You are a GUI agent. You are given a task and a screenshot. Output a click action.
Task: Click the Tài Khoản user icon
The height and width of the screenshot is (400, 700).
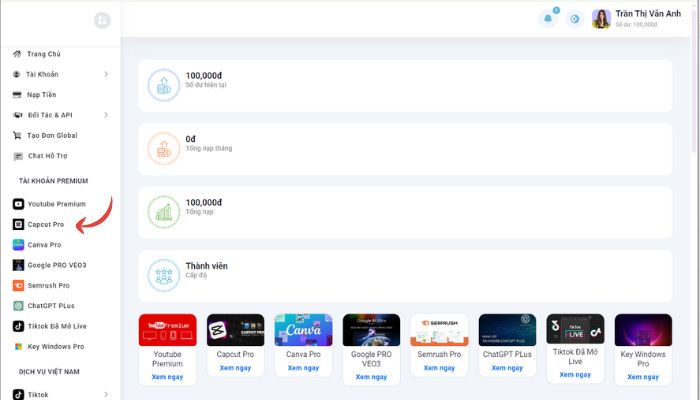(17, 74)
